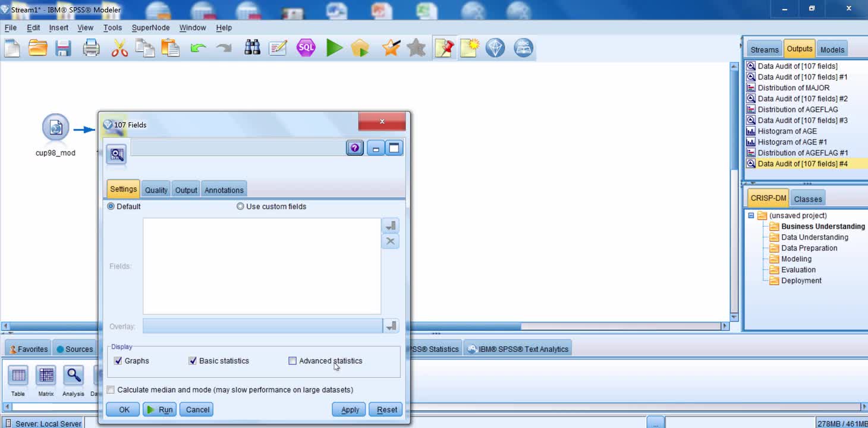Run the stream with the green play icon
Image resolution: width=868 pixels, height=428 pixels.
(334, 48)
